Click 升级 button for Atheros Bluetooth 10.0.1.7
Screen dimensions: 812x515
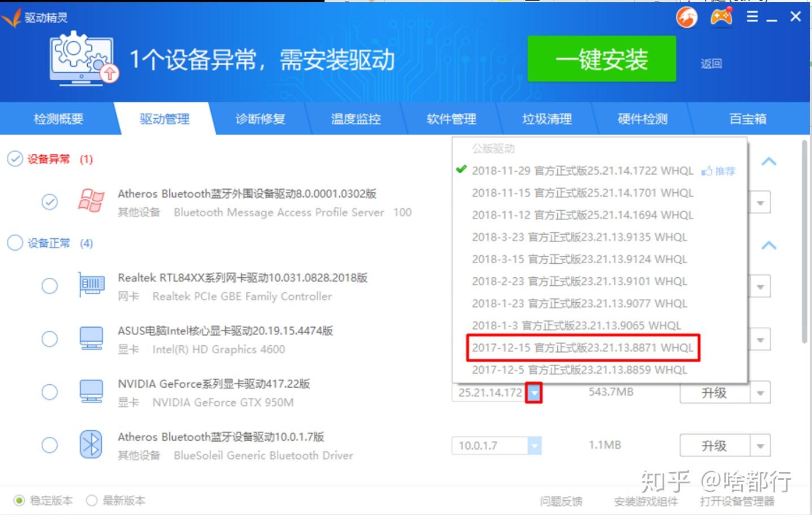click(715, 446)
